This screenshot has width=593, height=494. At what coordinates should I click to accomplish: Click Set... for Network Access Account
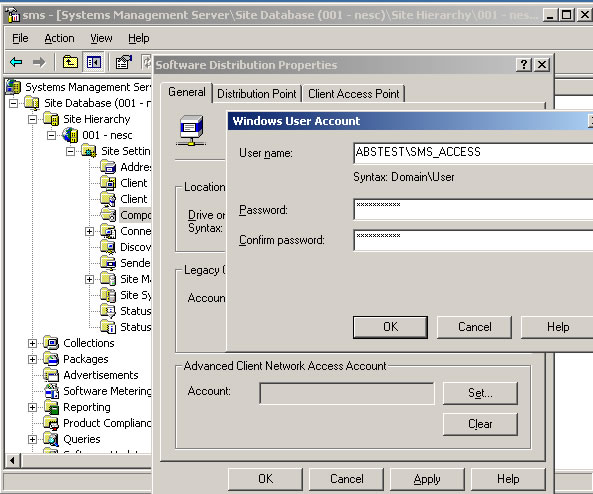click(480, 393)
